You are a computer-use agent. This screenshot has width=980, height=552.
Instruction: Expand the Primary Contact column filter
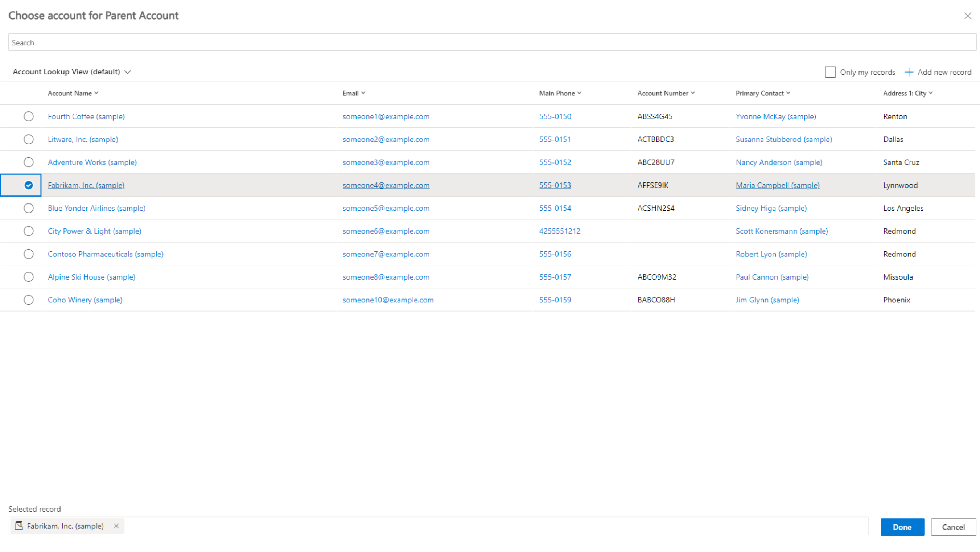pyautogui.click(x=789, y=93)
